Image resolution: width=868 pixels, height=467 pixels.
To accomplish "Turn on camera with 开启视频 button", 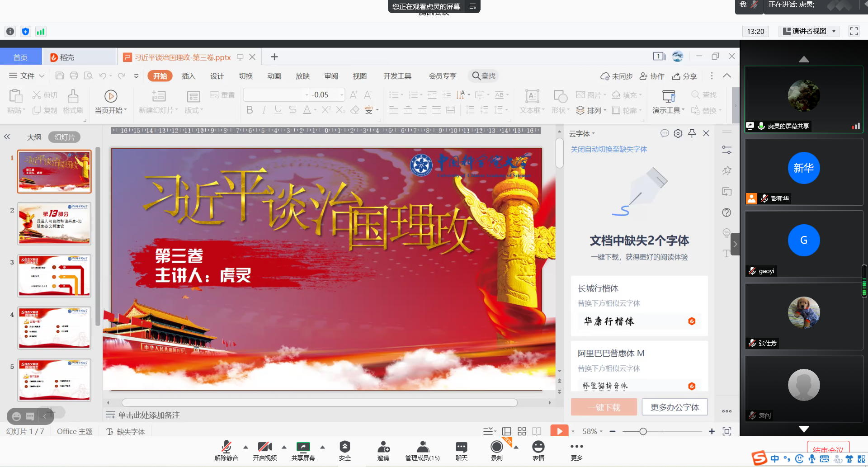I will (264, 448).
